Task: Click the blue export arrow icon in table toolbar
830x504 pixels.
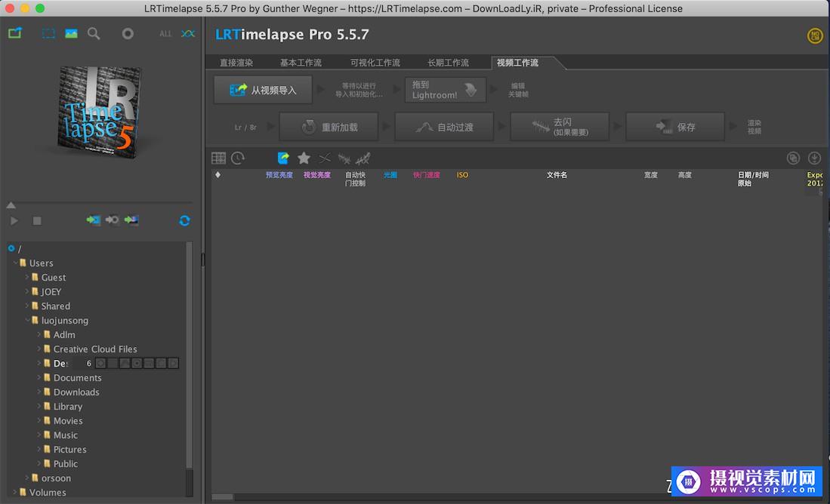Action: coord(283,158)
